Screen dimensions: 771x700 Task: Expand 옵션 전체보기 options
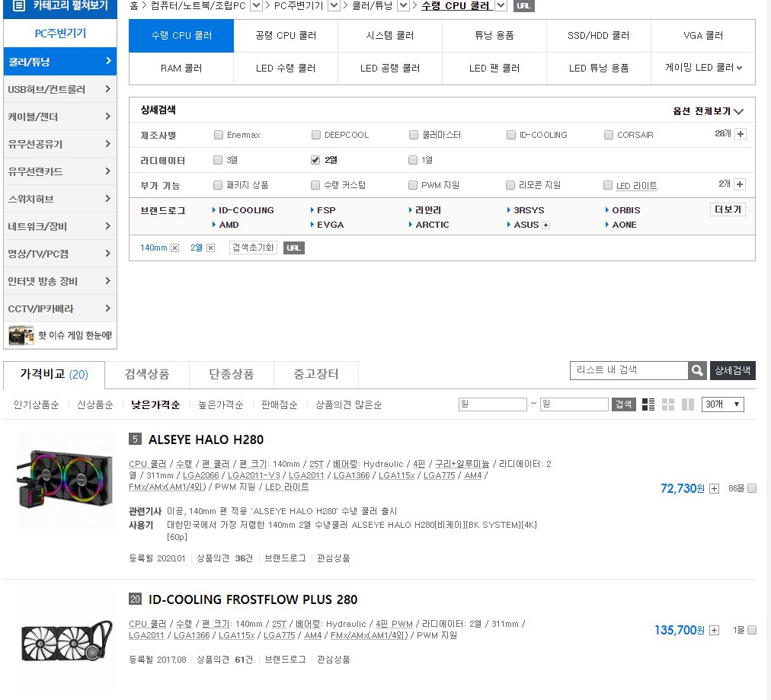click(x=708, y=111)
